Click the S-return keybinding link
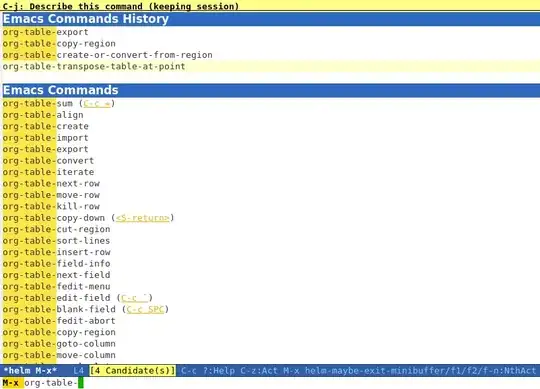The image size is (540, 389). 143,218
